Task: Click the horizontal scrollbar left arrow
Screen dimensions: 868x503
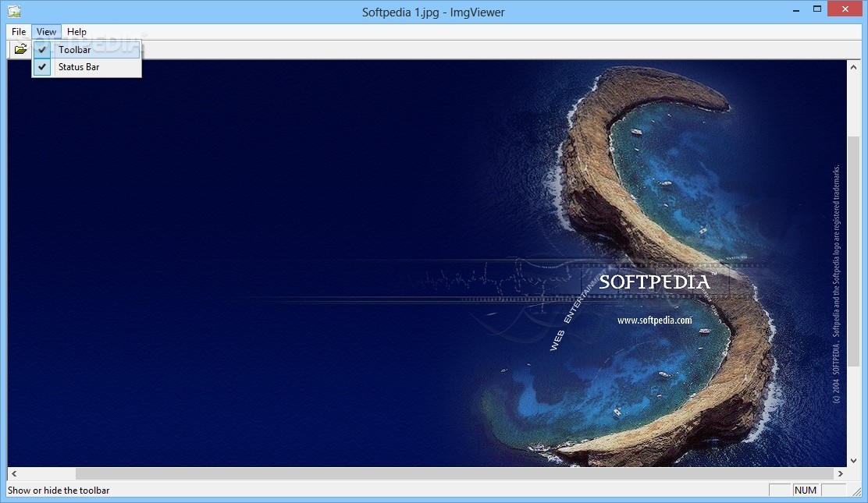Action: [14, 473]
